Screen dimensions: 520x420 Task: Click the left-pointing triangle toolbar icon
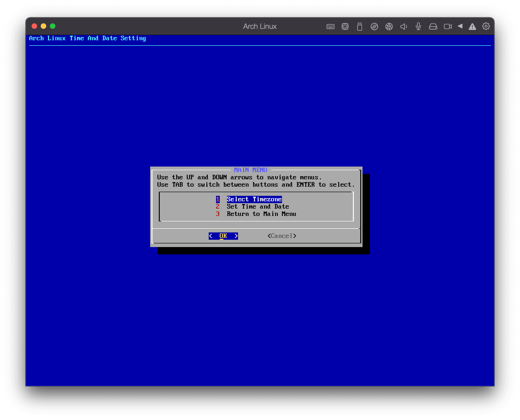click(x=460, y=26)
